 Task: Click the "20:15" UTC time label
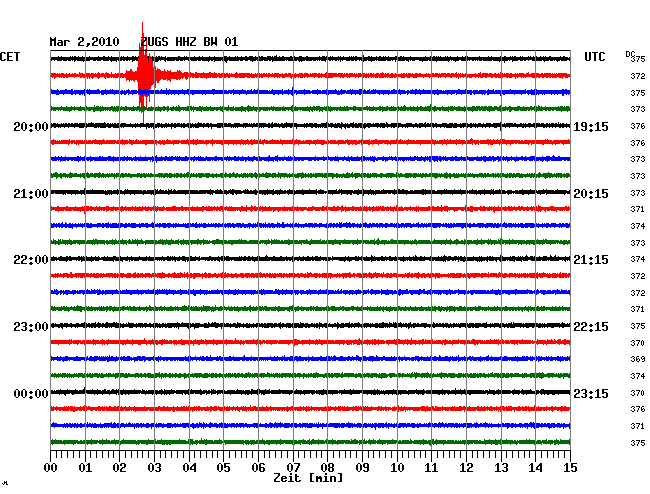coord(591,194)
